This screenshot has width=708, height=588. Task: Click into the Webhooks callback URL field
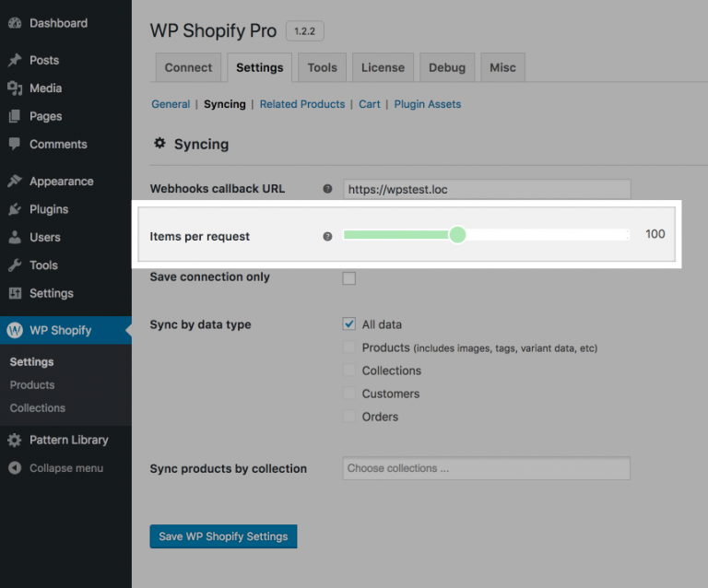(487, 189)
